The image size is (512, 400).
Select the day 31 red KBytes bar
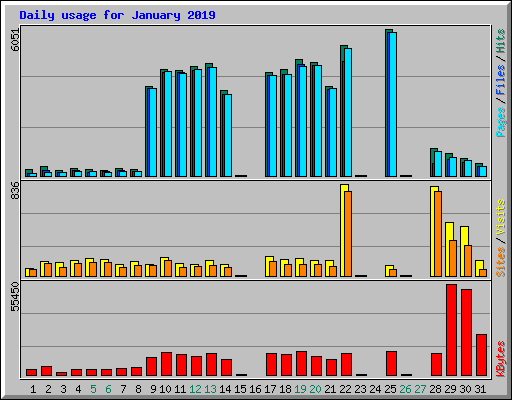pos(481,355)
